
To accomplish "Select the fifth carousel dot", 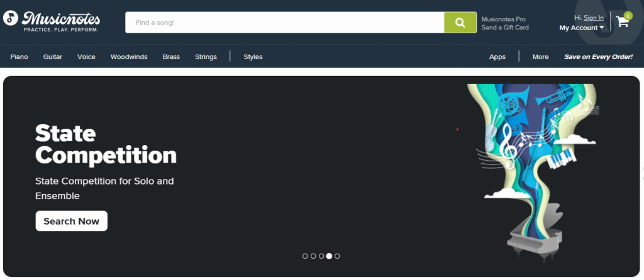I will pos(338,256).
